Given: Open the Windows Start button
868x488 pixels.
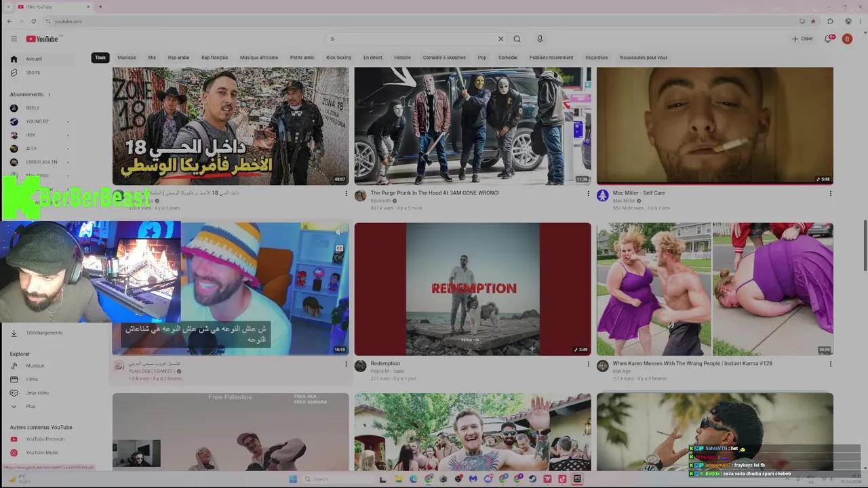Looking at the screenshot, I should pos(293,479).
